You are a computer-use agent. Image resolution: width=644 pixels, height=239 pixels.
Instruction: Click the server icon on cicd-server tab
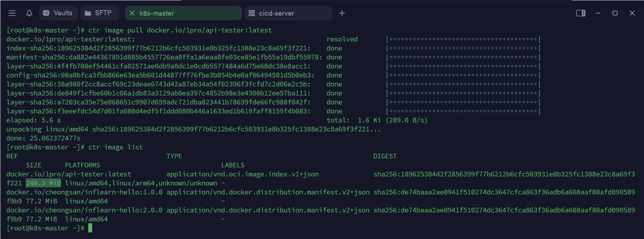[252, 13]
